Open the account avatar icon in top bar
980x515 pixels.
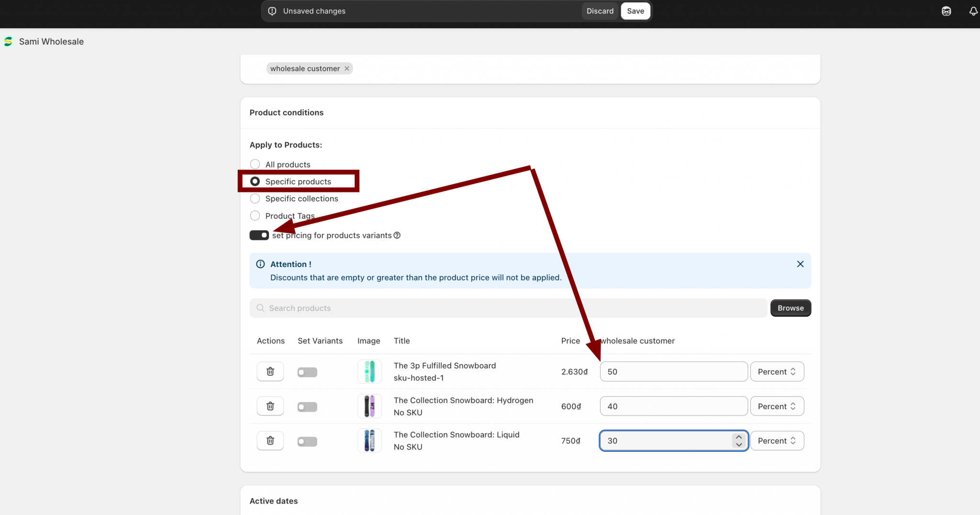pyautogui.click(x=946, y=11)
